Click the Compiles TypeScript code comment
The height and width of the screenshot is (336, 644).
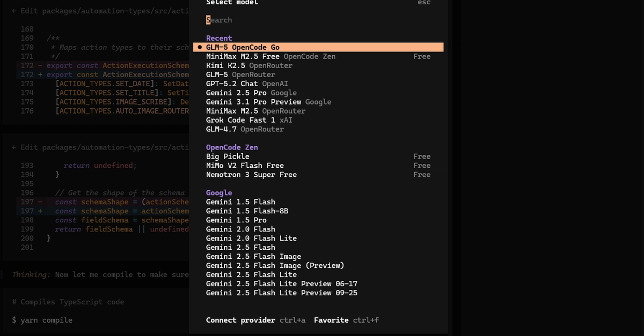coord(68,302)
